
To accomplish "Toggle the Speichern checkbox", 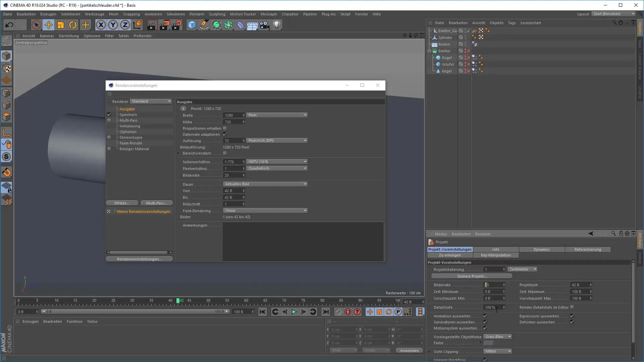I will [109, 115].
